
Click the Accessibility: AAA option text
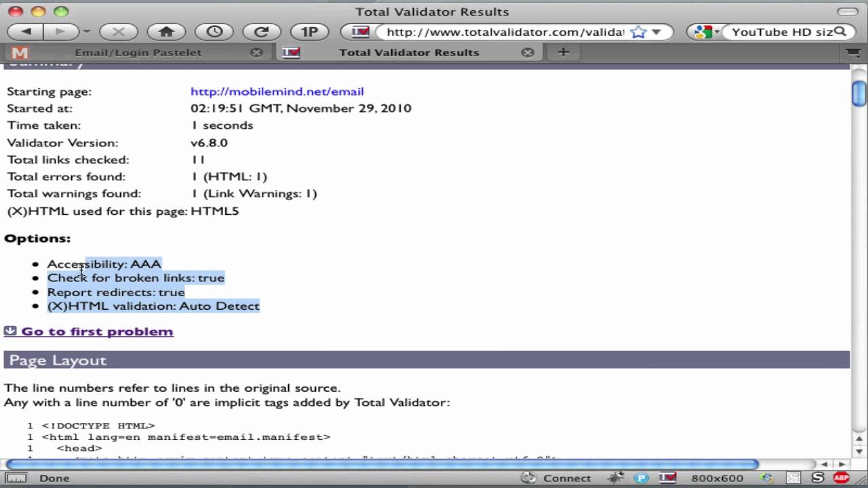pyautogui.click(x=104, y=264)
